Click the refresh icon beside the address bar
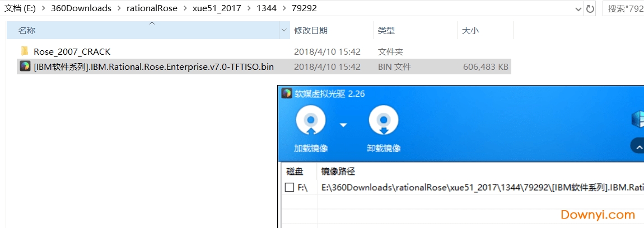Viewport: 644px width, 228px height. [x=590, y=8]
